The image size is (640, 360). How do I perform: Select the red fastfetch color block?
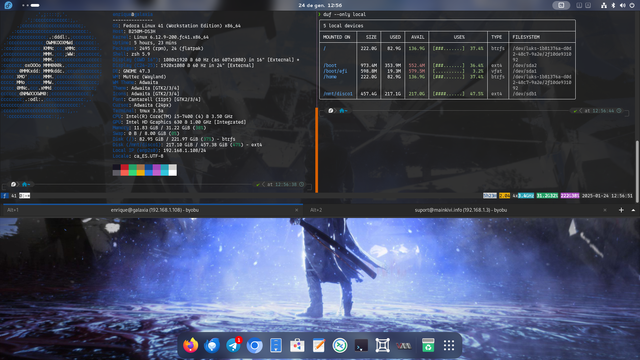pyautogui.click(x=124, y=170)
